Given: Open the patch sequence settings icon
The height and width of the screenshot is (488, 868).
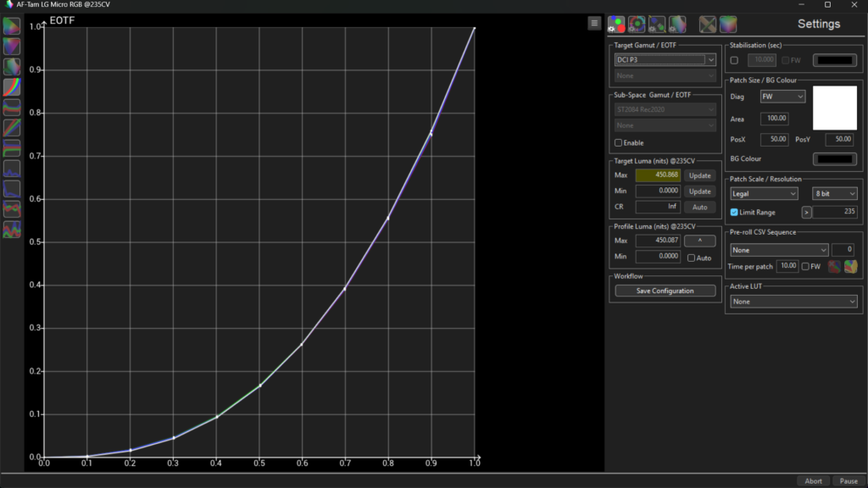Looking at the screenshot, I should click(657, 25).
